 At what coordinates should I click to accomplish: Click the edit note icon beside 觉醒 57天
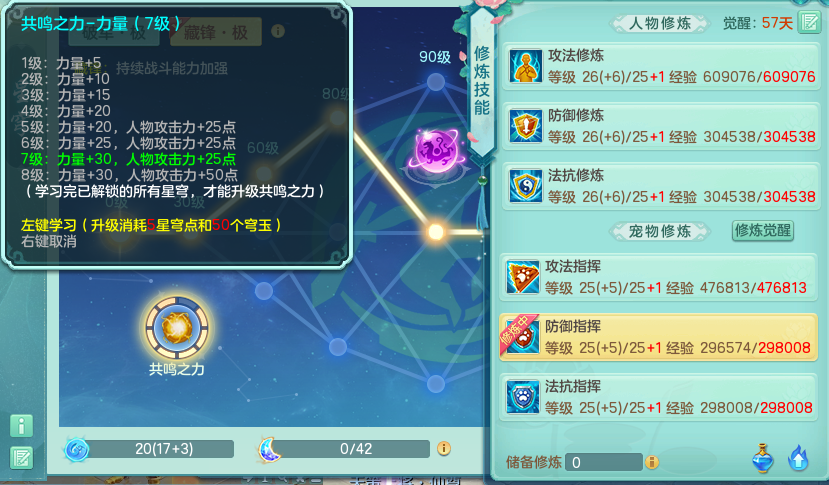click(x=809, y=22)
